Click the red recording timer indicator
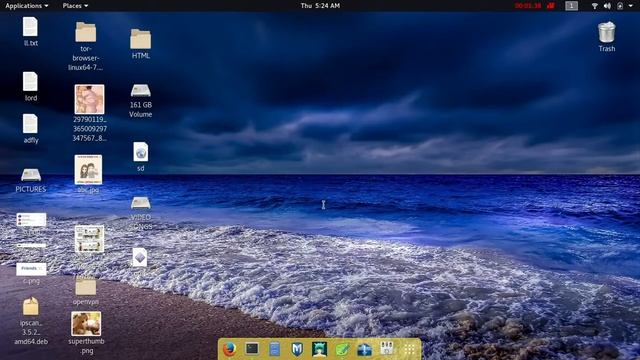This screenshot has height=360, width=640. (528, 6)
